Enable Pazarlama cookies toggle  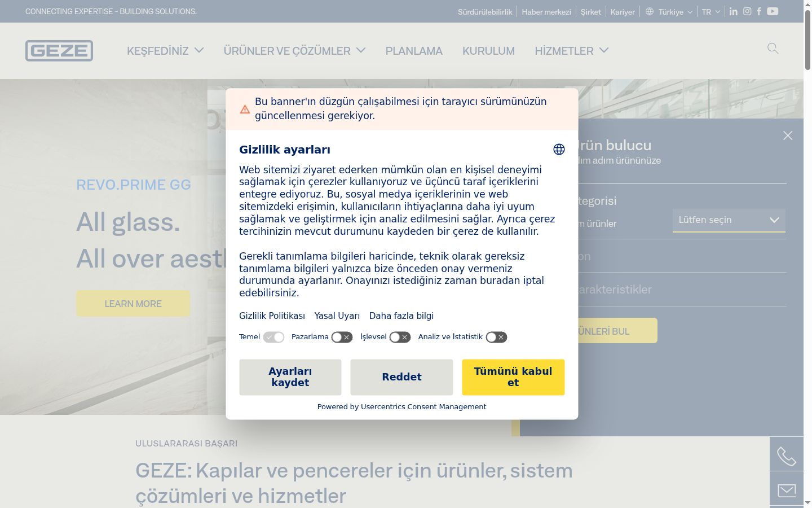[342, 337]
